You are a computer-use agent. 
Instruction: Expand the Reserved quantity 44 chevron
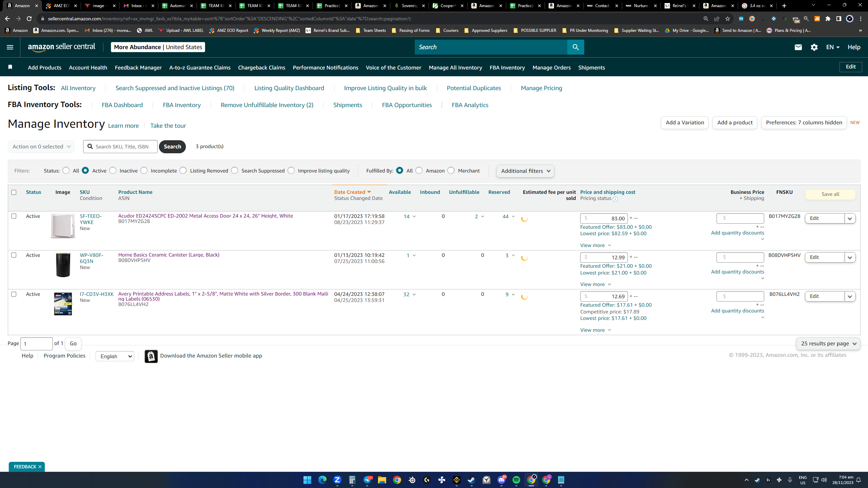(513, 217)
